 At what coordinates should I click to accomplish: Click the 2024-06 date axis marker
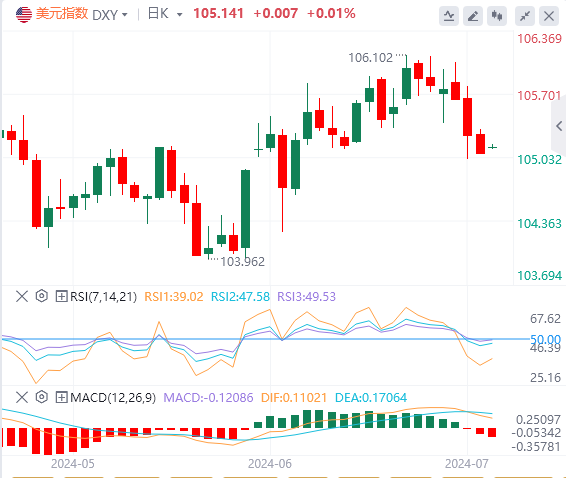[x=270, y=464]
